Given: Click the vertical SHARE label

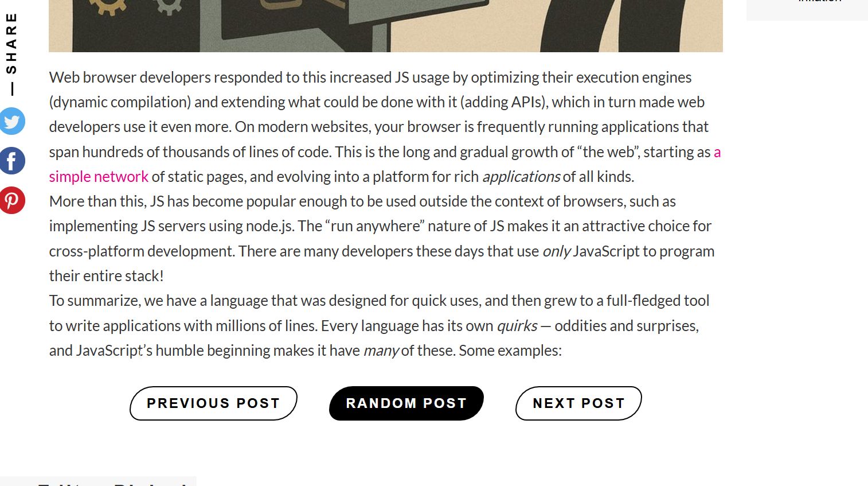Looking at the screenshot, I should pos(11,44).
